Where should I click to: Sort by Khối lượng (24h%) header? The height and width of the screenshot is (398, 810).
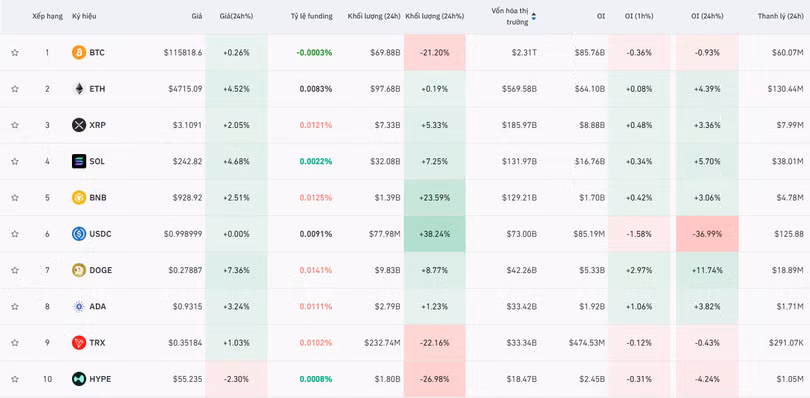(435, 16)
